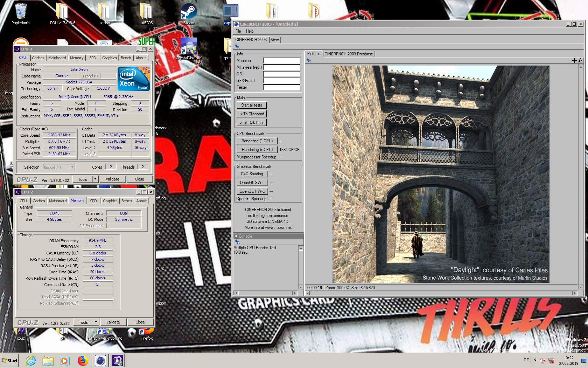This screenshot has width=588, height=368.
Task: Open Internet Explorer from the taskbar
Action: pos(31,361)
